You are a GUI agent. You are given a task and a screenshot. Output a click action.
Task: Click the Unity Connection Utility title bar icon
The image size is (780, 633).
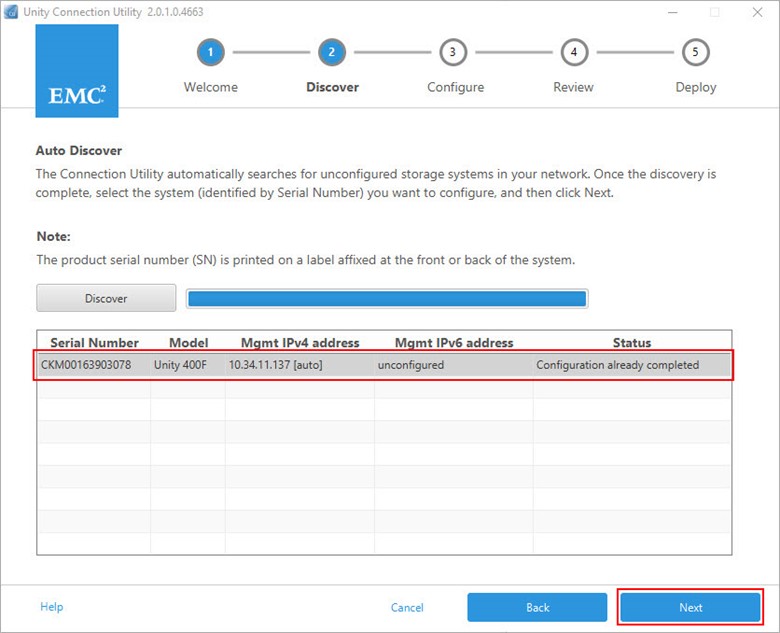point(10,12)
